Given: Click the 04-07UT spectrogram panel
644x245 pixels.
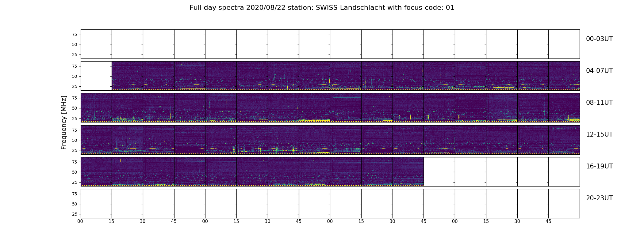Looking at the screenshot, I should click(x=330, y=76).
